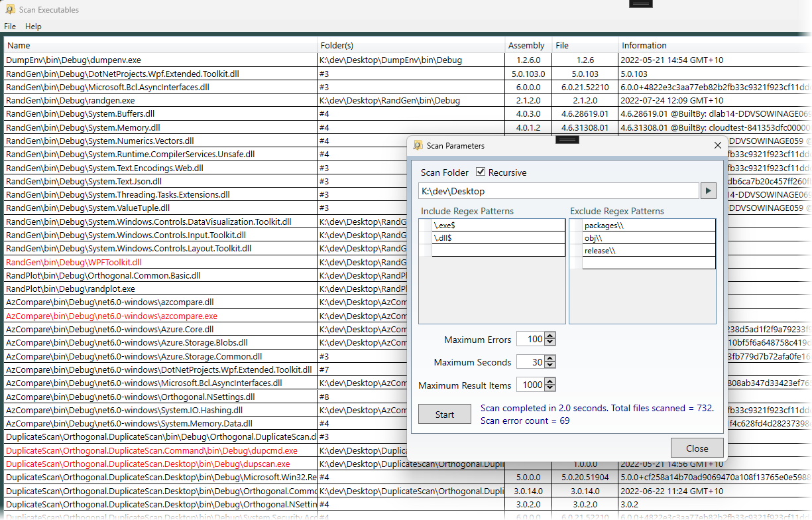Viewport: 812px width, 520px height.
Task: Click the file version 4.6.28619.01 cell
Action: 585,113
